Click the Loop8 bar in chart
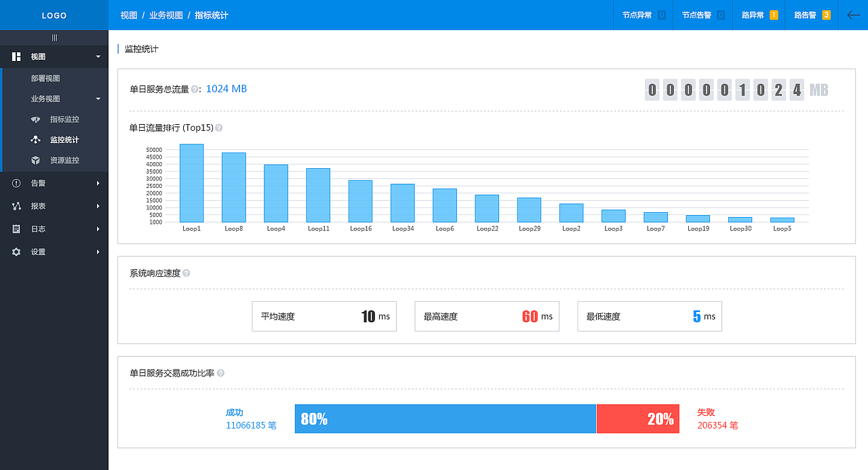The height and width of the screenshot is (470, 868). (234, 187)
